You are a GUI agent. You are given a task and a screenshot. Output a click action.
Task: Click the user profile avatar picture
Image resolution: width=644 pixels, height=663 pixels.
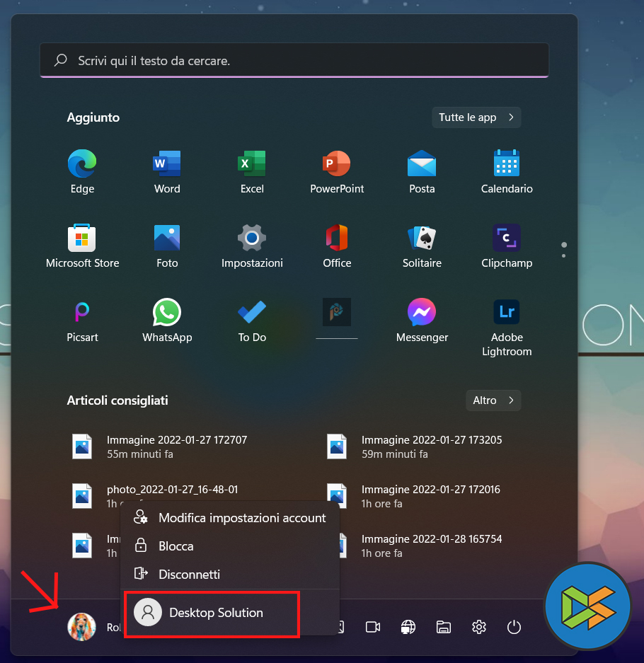81,627
